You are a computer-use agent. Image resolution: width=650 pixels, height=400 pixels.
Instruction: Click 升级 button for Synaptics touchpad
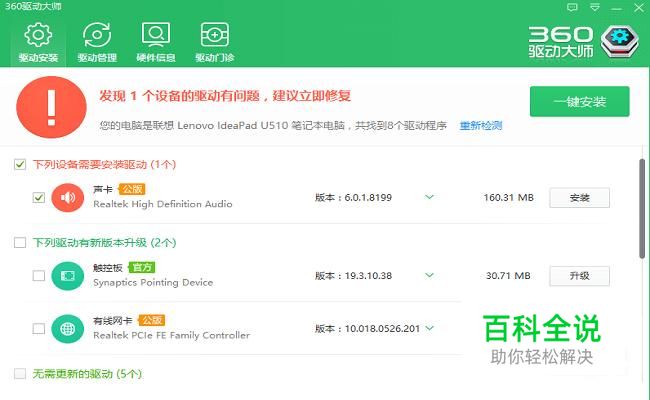point(580,276)
